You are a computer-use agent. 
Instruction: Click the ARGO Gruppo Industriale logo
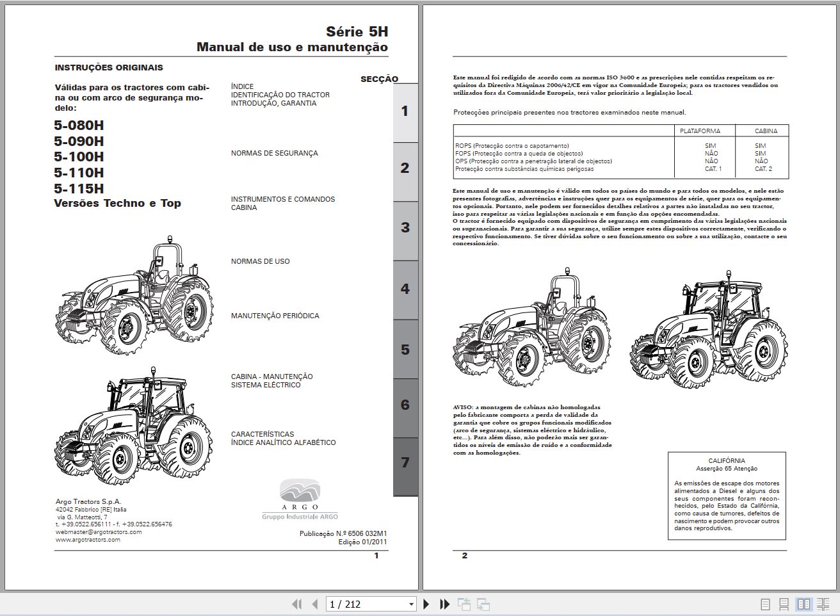click(x=300, y=499)
